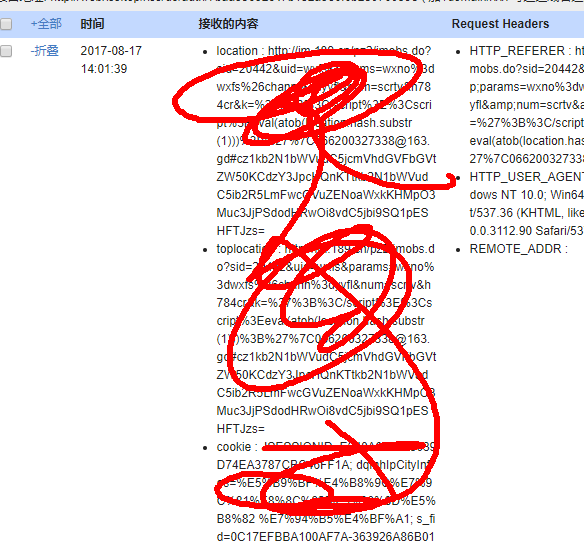The image size is (584, 541).
Task: Tick the select-all checkbox in header row
Action: 6,24
